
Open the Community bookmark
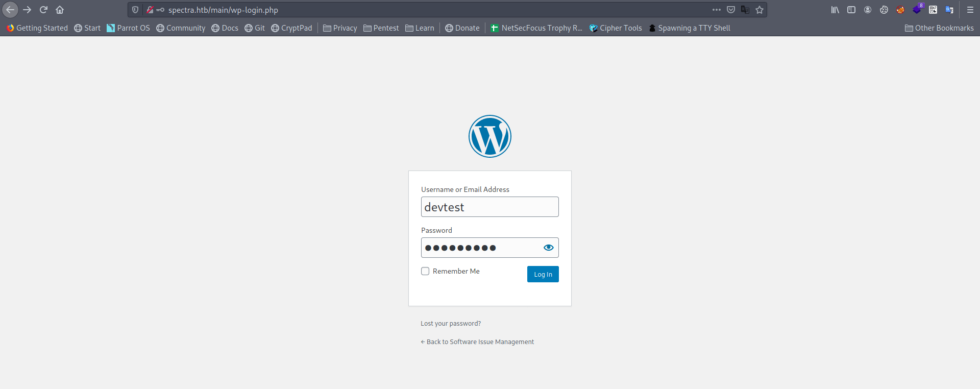(x=181, y=28)
